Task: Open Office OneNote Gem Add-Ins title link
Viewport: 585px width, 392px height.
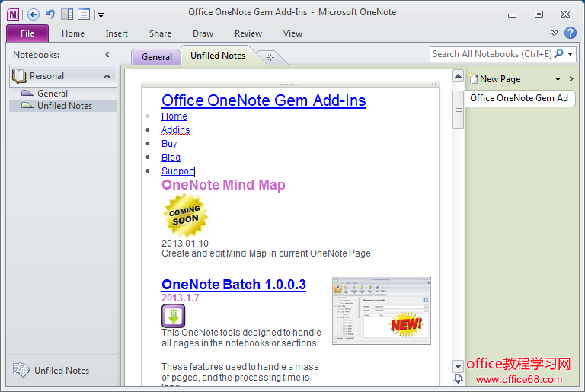Action: (264, 100)
